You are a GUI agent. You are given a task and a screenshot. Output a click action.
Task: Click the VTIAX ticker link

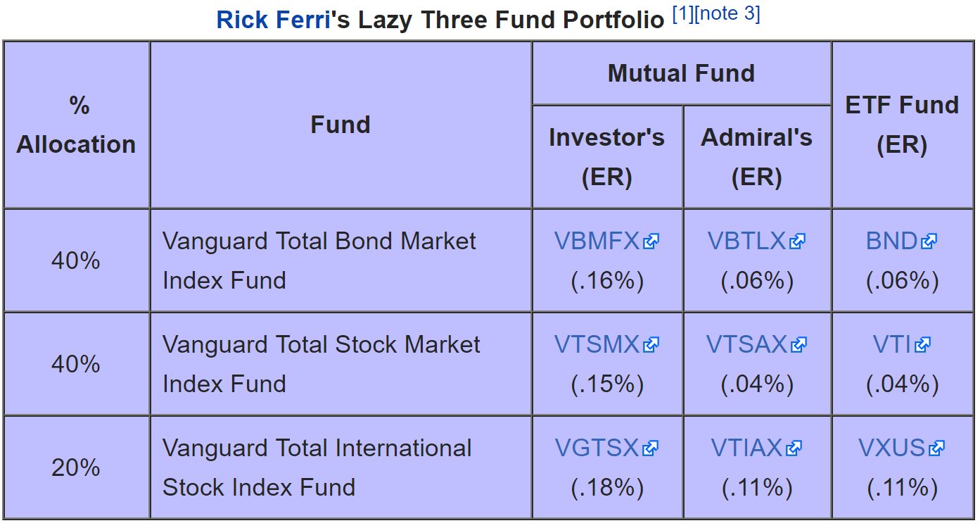pos(746,448)
